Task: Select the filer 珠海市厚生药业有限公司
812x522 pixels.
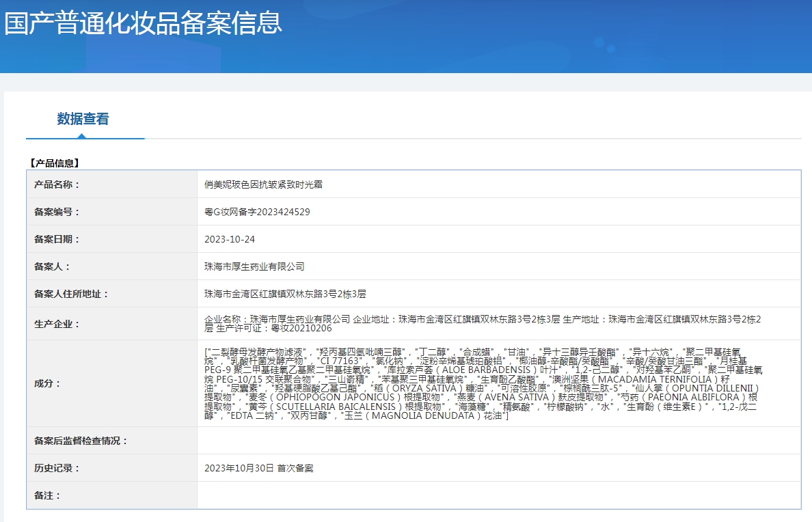Action: pyautogui.click(x=254, y=266)
